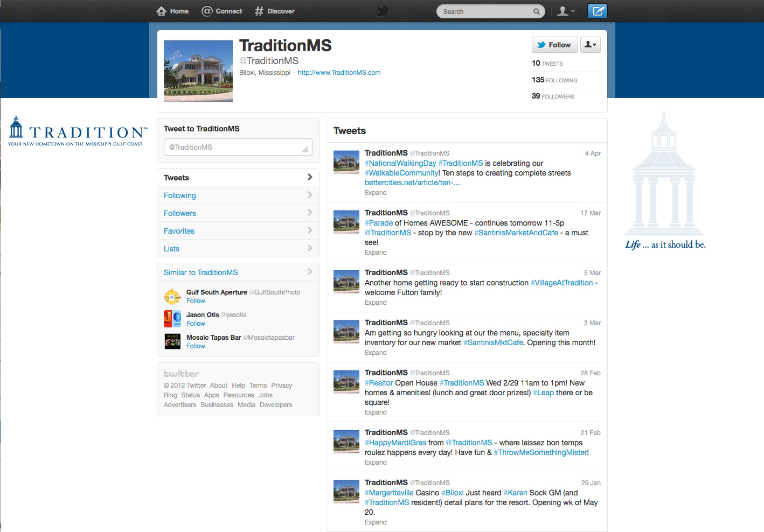
Task: Open the Discover tab in top navigation
Action: 275,11
